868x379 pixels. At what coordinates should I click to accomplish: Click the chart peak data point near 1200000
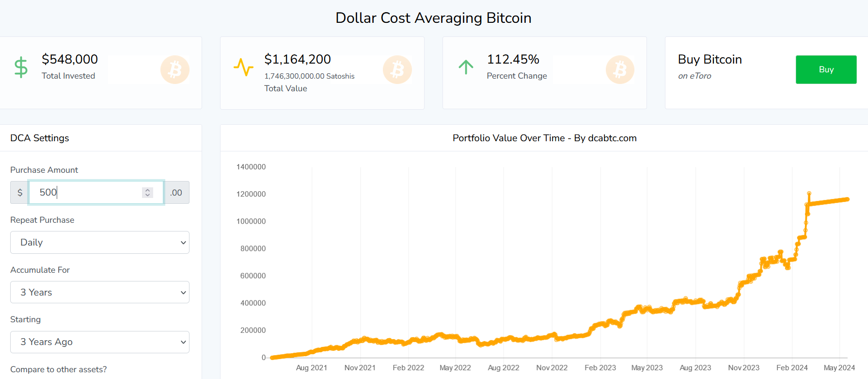[x=809, y=193]
